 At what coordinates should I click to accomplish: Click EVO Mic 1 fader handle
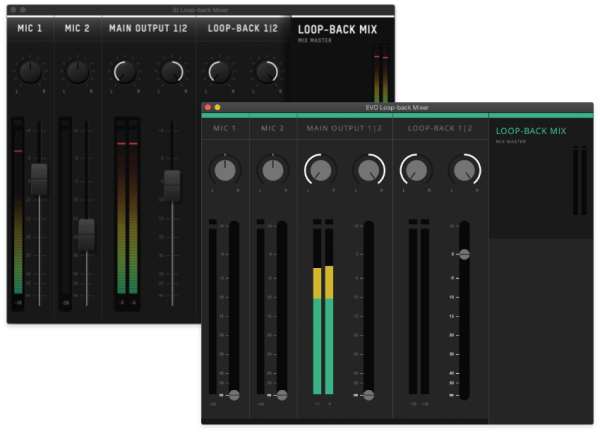(x=234, y=395)
